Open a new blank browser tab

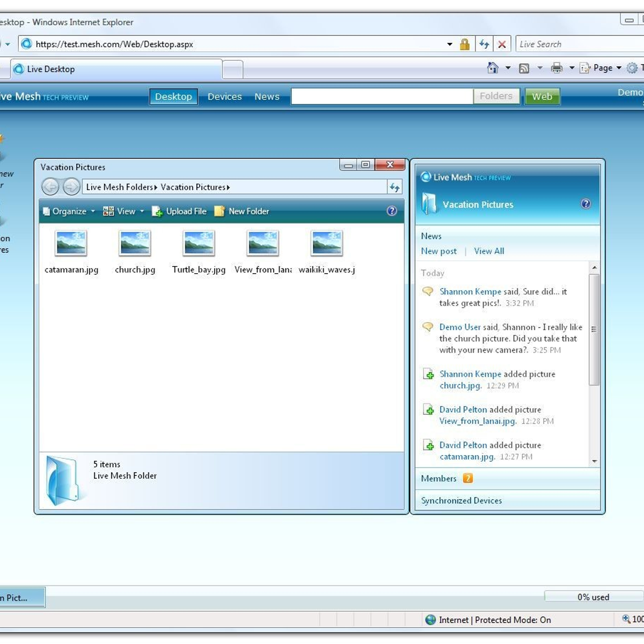232,70
